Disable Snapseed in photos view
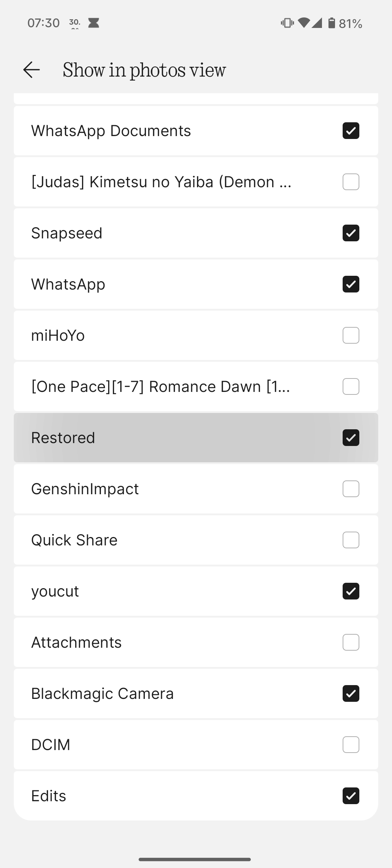This screenshot has height=868, width=392. 351,233
